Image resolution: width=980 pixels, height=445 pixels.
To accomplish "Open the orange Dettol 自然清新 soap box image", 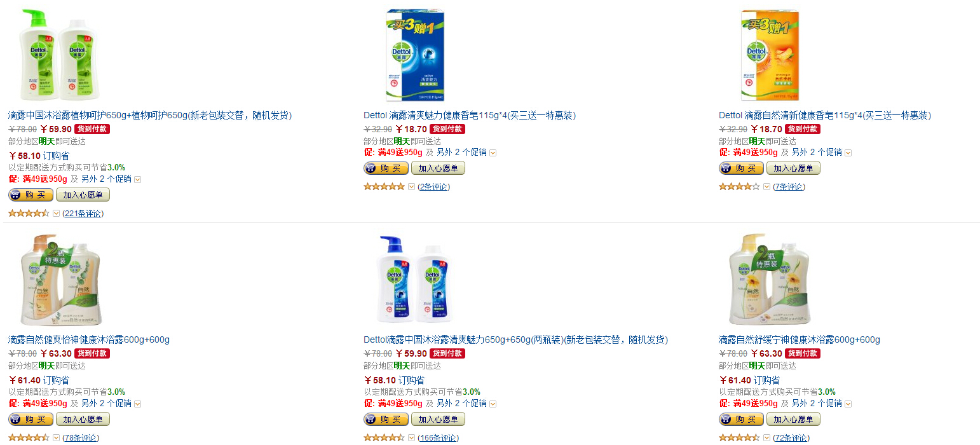I will pyautogui.click(x=770, y=55).
